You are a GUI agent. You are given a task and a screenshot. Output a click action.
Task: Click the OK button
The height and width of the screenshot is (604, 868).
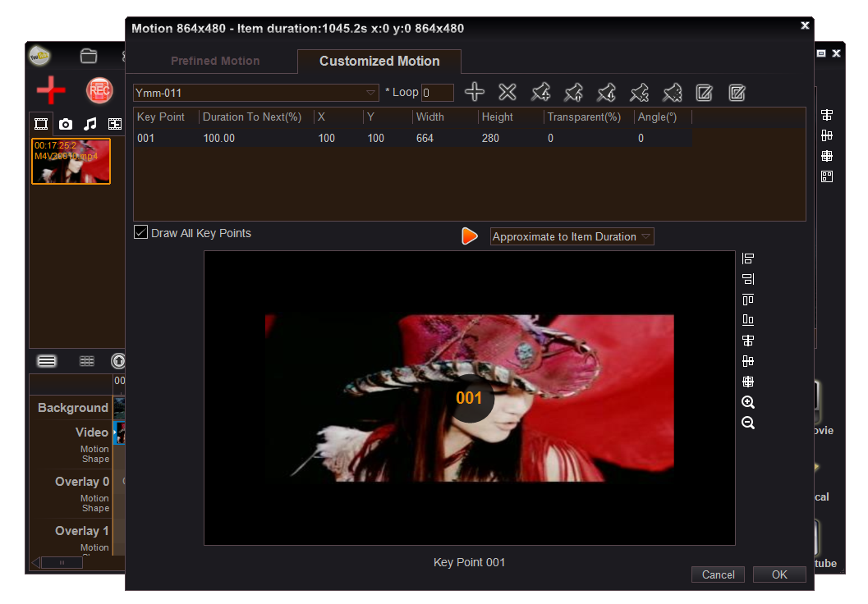pos(779,574)
